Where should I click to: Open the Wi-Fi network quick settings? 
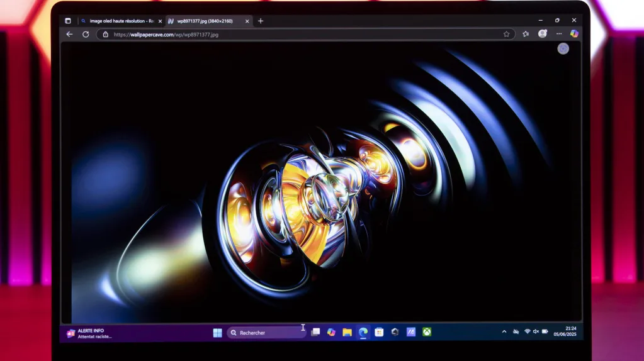[527, 331]
